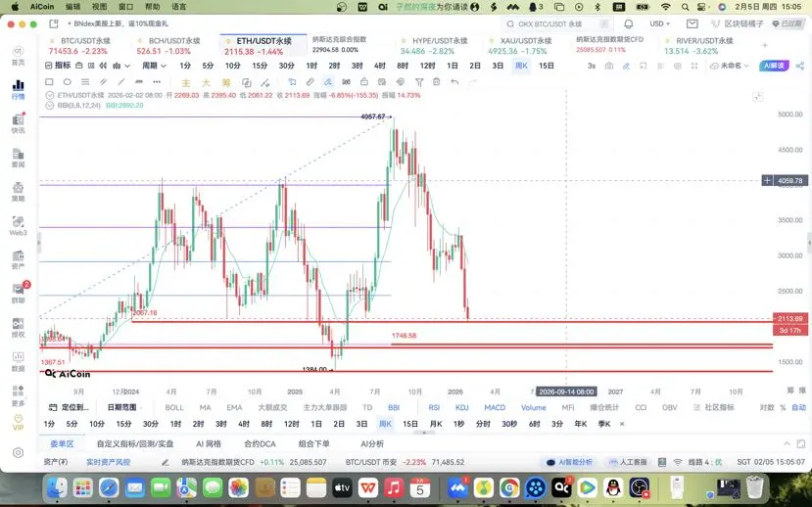Click the 4059.78 price axis plus marker
Viewport: 812px width, 507px height.
click(x=767, y=180)
